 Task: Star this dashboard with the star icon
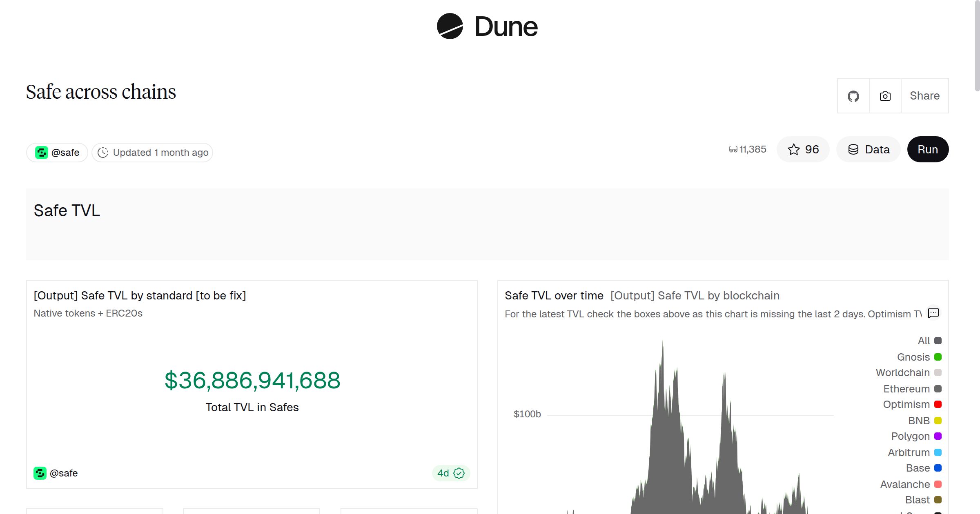tap(794, 149)
